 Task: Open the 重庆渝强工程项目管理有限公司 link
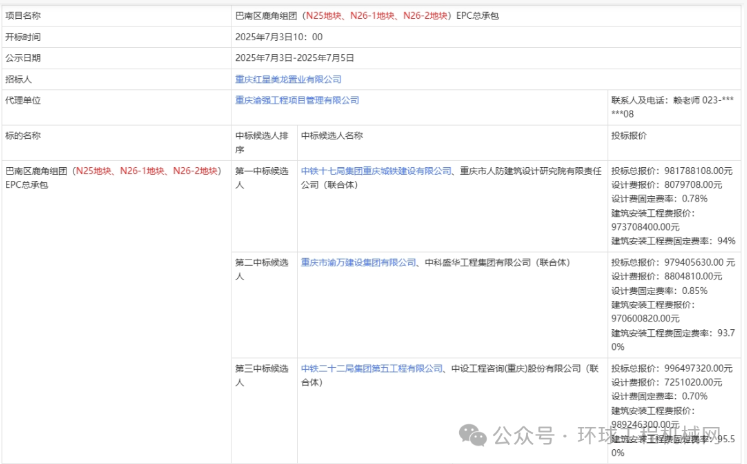297,100
